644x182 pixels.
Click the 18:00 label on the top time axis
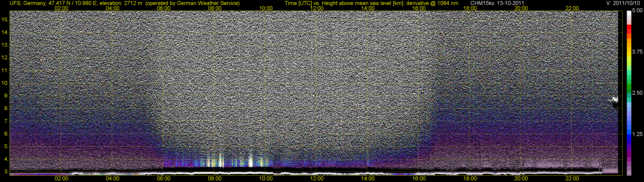tap(470, 8)
